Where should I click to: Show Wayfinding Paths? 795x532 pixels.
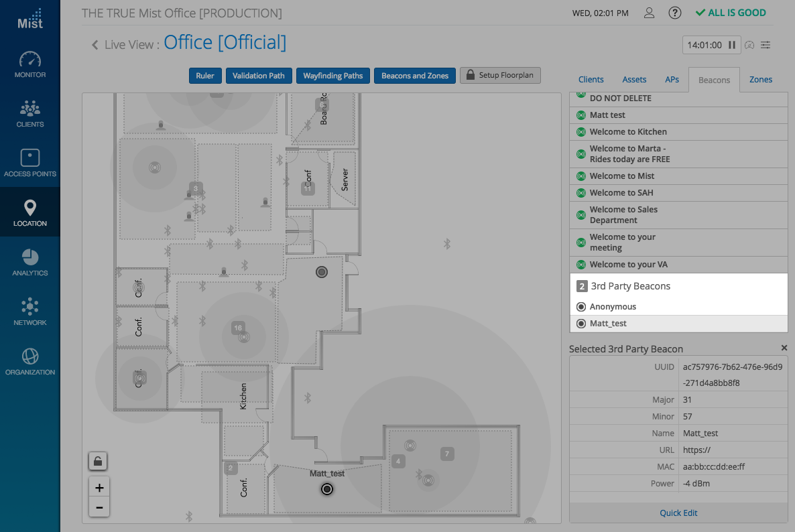pyautogui.click(x=332, y=76)
